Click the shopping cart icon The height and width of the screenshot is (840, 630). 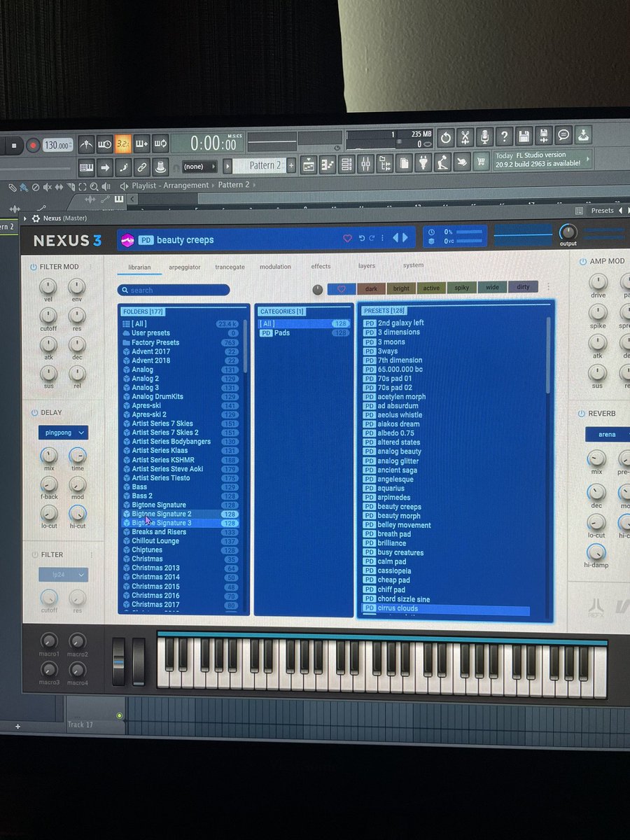[481, 162]
